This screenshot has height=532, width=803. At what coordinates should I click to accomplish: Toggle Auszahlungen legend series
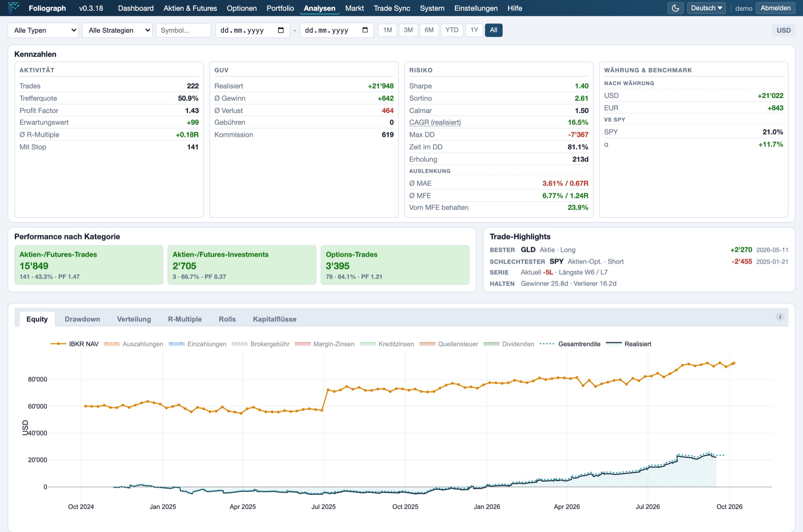[134, 344]
